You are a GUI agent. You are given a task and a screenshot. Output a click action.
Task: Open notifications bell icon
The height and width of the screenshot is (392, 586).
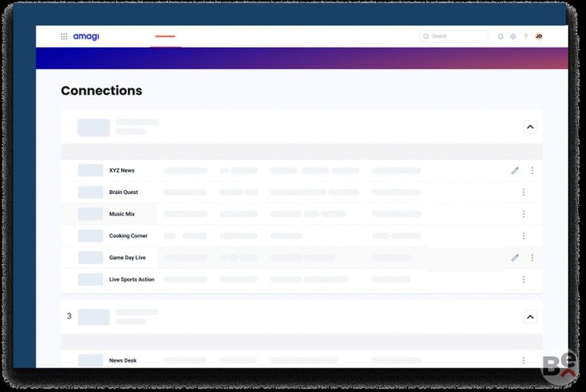coord(500,36)
